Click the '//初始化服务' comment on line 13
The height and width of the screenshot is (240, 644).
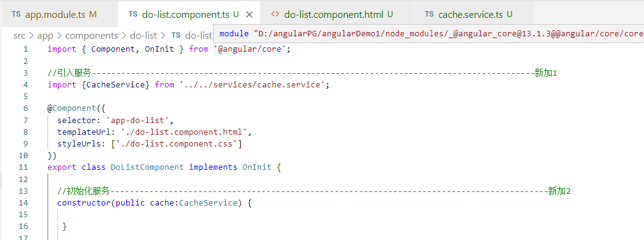coord(84,191)
